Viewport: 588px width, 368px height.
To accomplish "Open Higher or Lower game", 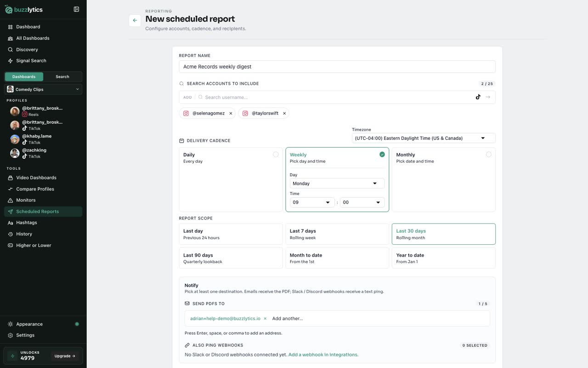I will point(43,245).
